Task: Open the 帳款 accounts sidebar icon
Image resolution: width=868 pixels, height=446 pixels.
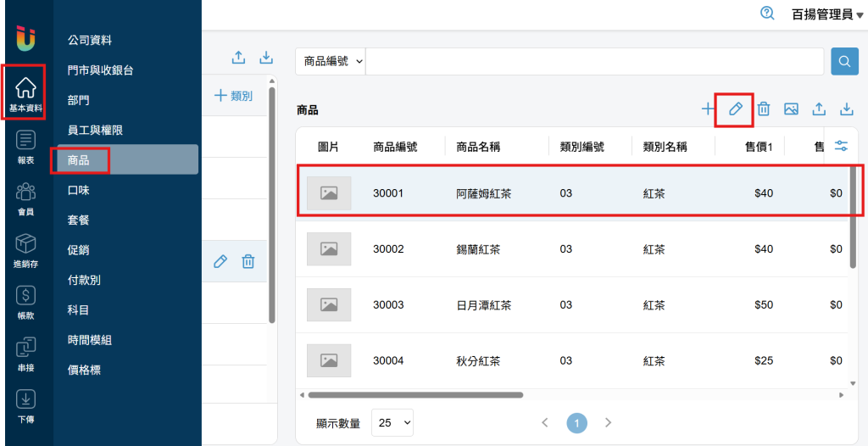Action: pos(25,301)
